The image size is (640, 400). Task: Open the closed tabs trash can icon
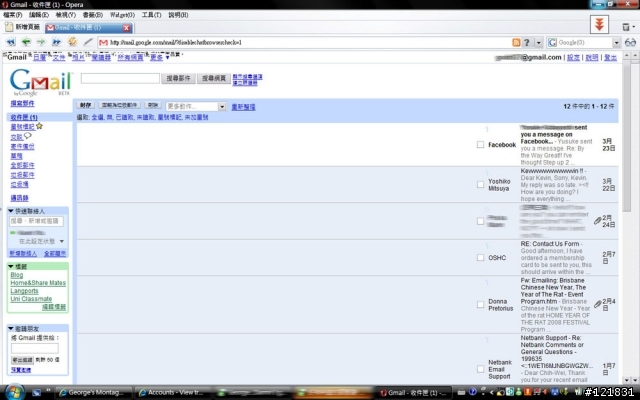point(626,27)
